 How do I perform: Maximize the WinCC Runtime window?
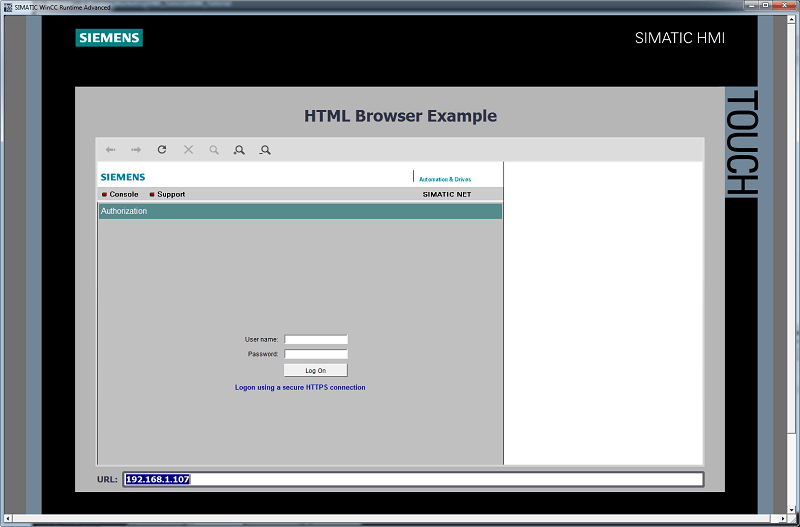766,5
